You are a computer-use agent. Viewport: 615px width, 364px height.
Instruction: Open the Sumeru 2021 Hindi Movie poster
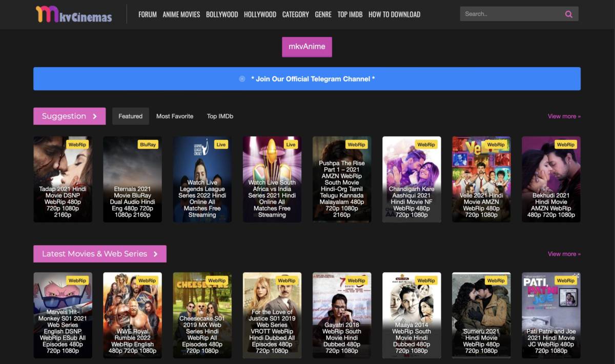[481, 315]
